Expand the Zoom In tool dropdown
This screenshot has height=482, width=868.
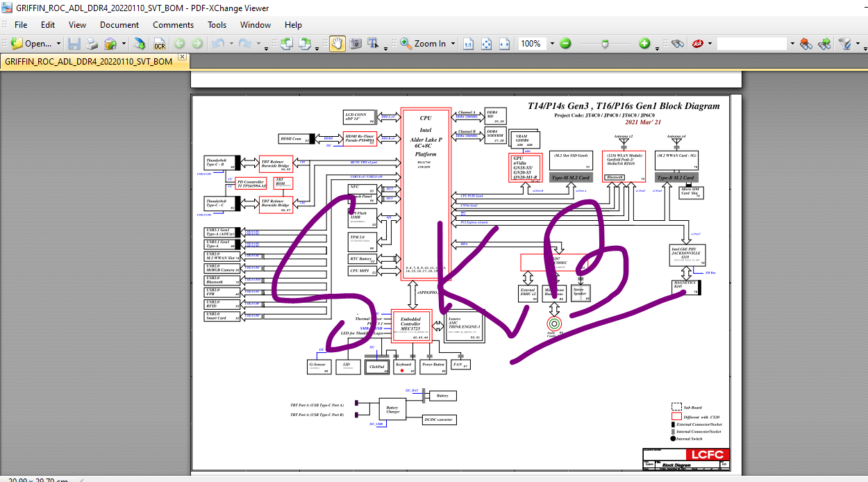click(x=453, y=44)
